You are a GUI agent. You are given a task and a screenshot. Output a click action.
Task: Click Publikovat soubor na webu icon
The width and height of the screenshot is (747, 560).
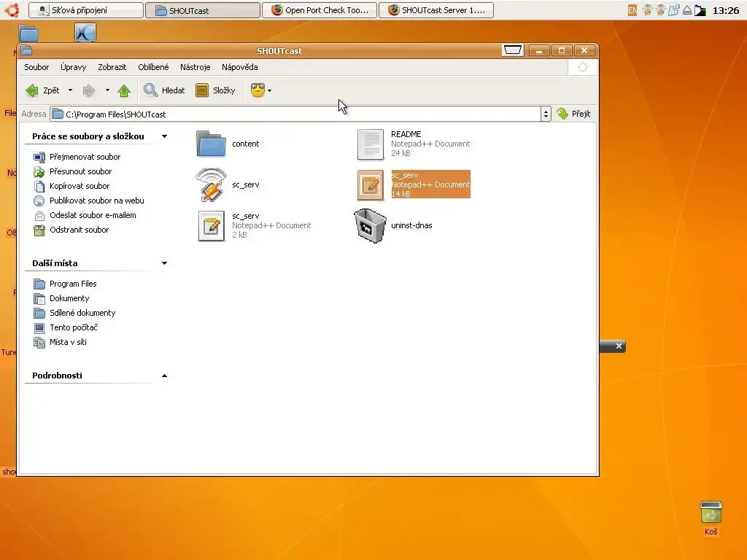39,201
